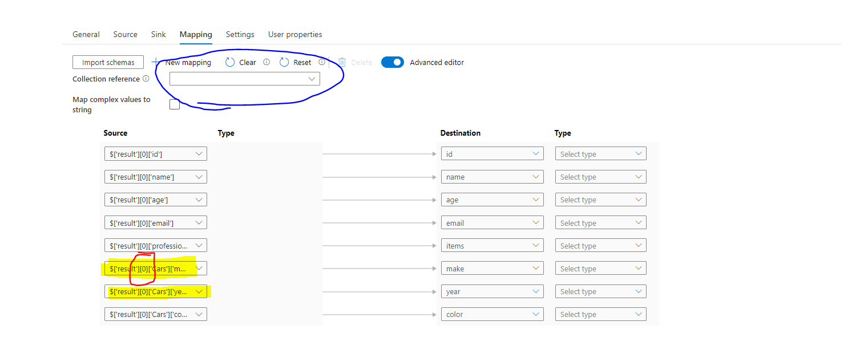This screenshot has height=362, width=868.
Task: Click the Clear circular arrow icon
Action: [230, 62]
